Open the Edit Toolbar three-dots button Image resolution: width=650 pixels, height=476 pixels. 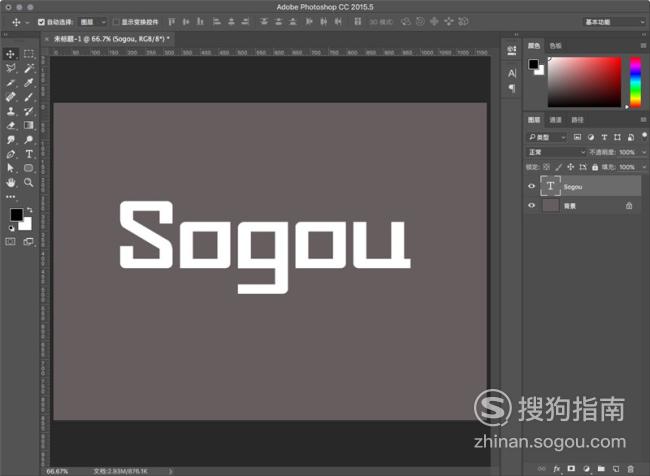tap(11, 197)
